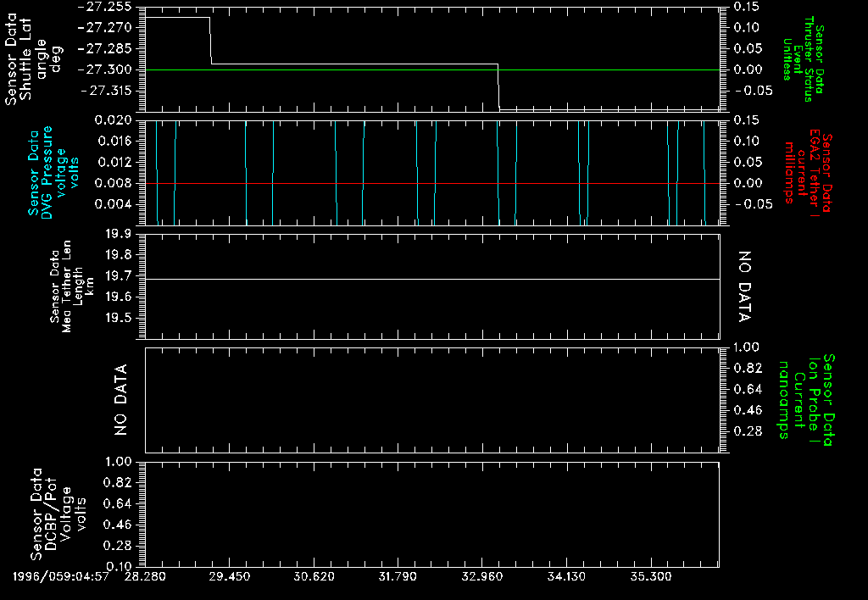This screenshot has height=600, width=868.
Task: Click the Mea Tether Len Length label
Action: pyautogui.click(x=72, y=289)
